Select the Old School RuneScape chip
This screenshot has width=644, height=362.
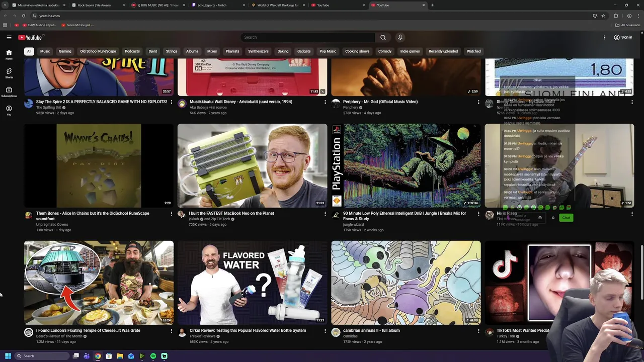pos(98,51)
